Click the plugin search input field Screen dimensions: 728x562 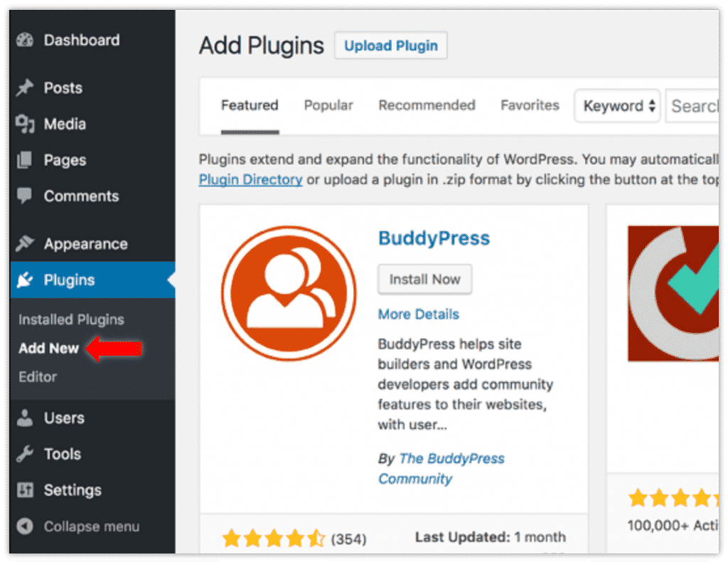tap(692, 106)
